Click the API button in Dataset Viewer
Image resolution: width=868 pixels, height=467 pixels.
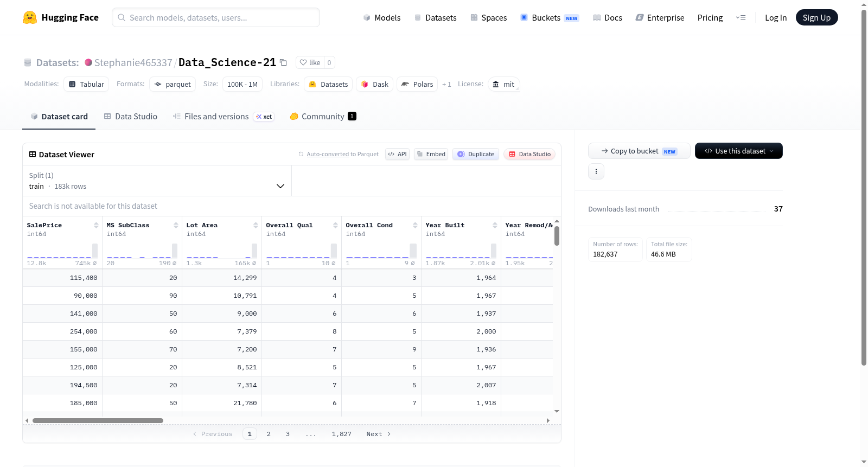pos(397,154)
